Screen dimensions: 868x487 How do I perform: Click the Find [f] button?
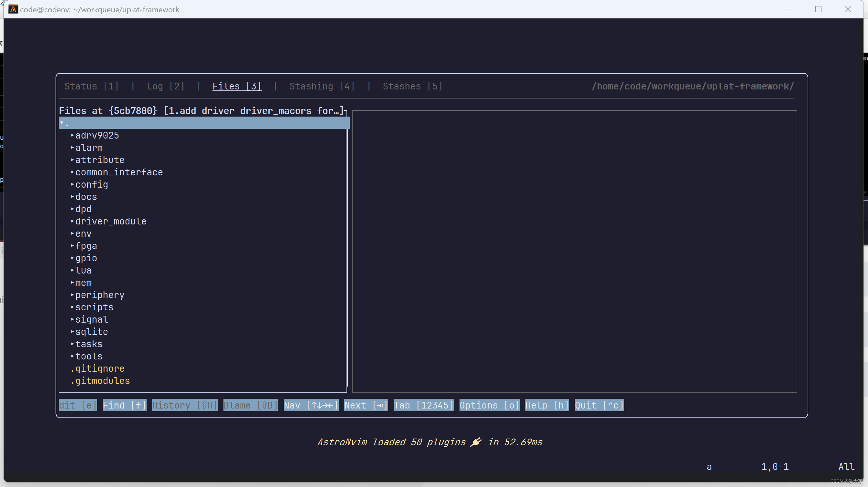124,405
